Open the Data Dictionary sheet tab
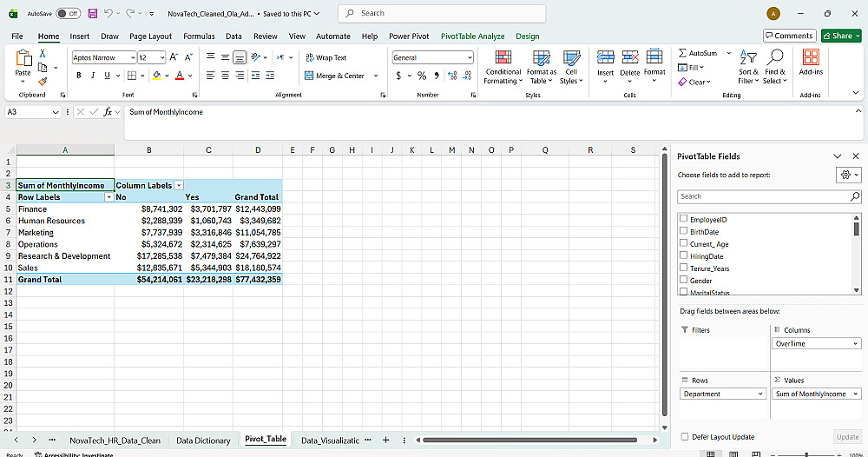This screenshot has width=868, height=457. click(203, 440)
